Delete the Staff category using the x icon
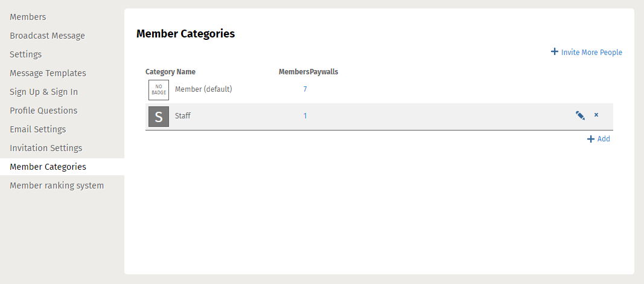 (596, 115)
